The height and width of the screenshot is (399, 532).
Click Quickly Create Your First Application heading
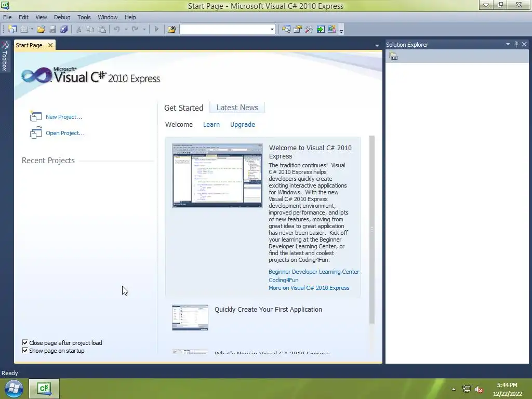[269, 310]
